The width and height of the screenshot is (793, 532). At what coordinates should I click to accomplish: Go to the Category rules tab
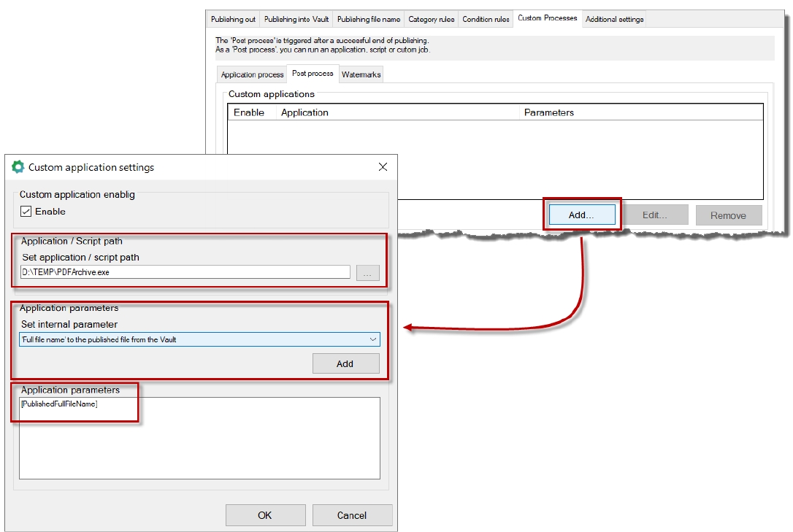click(x=431, y=20)
